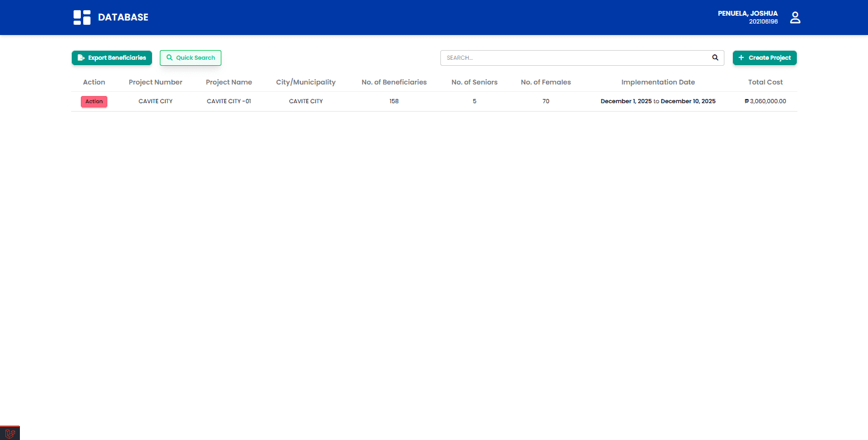Open Quick Search

[191, 58]
